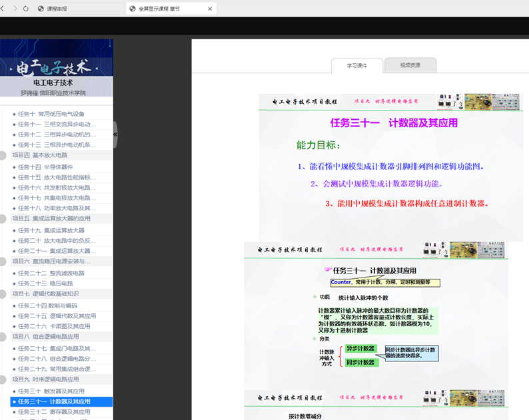Image resolution: width=529 pixels, height=420 pixels.
Task: Expand 项目五 集成运算放大器的应用 section
Action: tap(51, 218)
